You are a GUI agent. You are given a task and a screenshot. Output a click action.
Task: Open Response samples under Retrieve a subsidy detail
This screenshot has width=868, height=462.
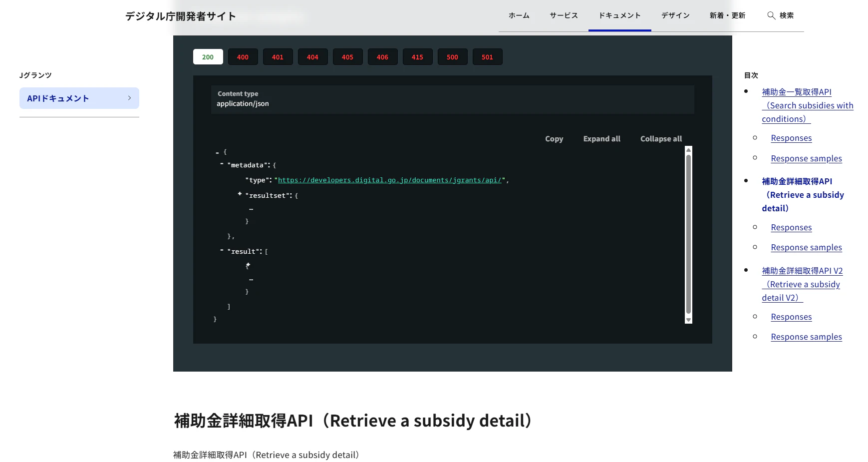pyautogui.click(x=806, y=247)
